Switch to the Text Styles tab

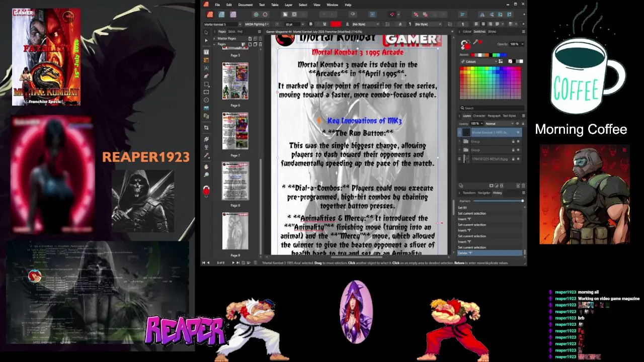point(509,116)
